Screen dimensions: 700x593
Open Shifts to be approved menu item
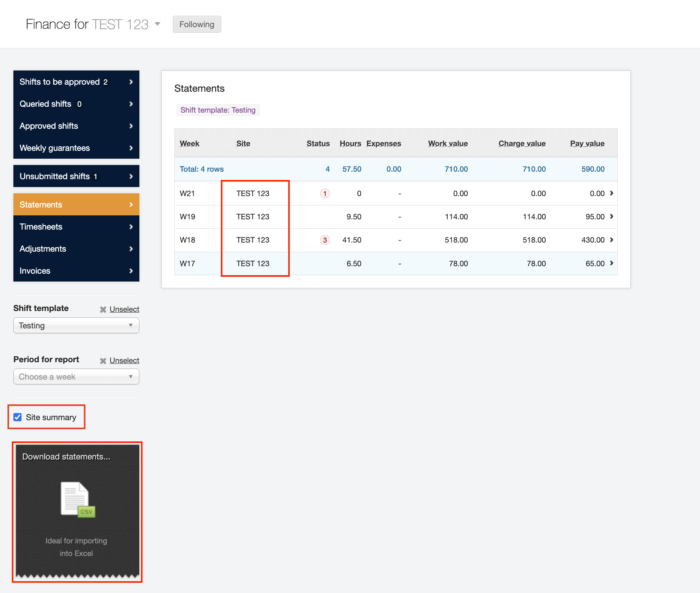click(76, 82)
